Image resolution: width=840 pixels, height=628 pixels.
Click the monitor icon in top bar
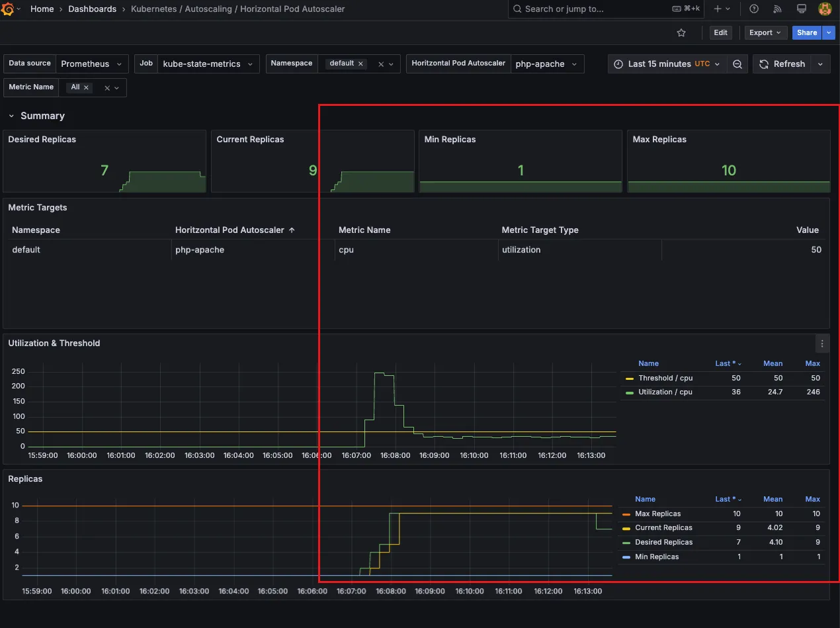[x=801, y=9]
